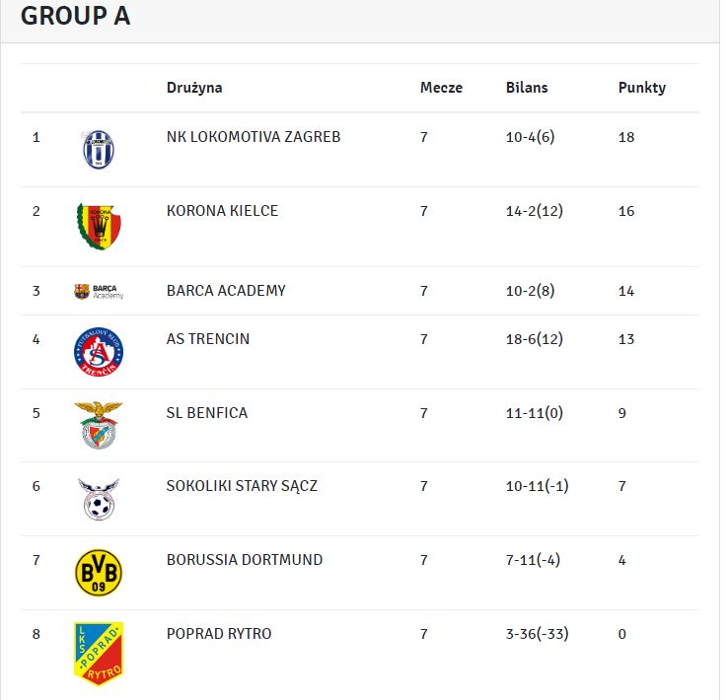Open the KORONA KIELCE team link
Image resolution: width=728 pixels, height=700 pixels.
222,211
